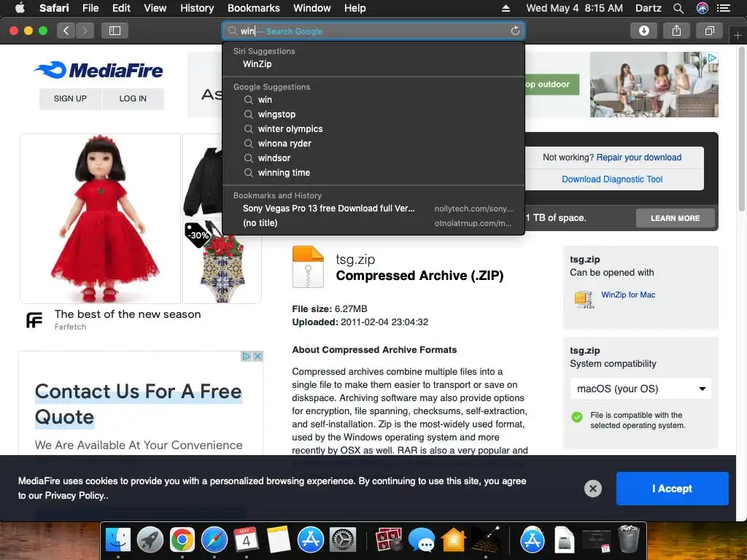Open Finder from the Dock
747x560 pixels.
coord(117,540)
